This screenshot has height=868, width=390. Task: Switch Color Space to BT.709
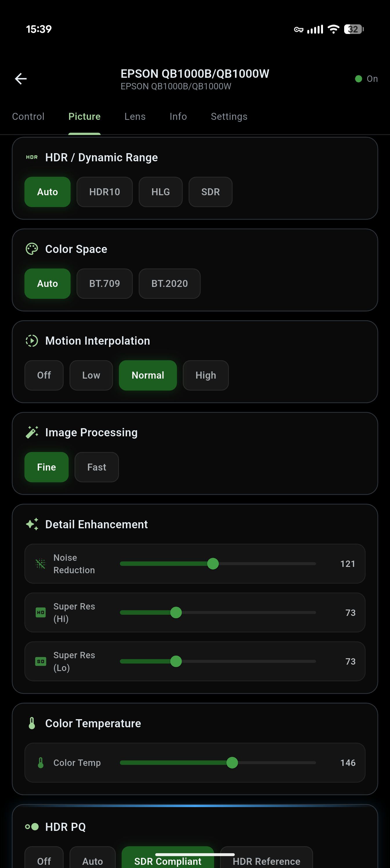[x=104, y=283]
